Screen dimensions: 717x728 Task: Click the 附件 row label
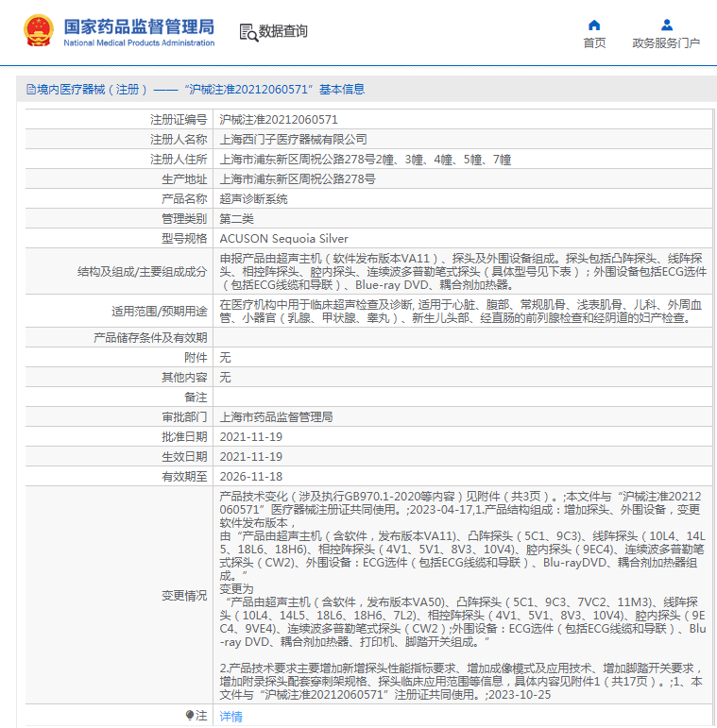[196, 358]
